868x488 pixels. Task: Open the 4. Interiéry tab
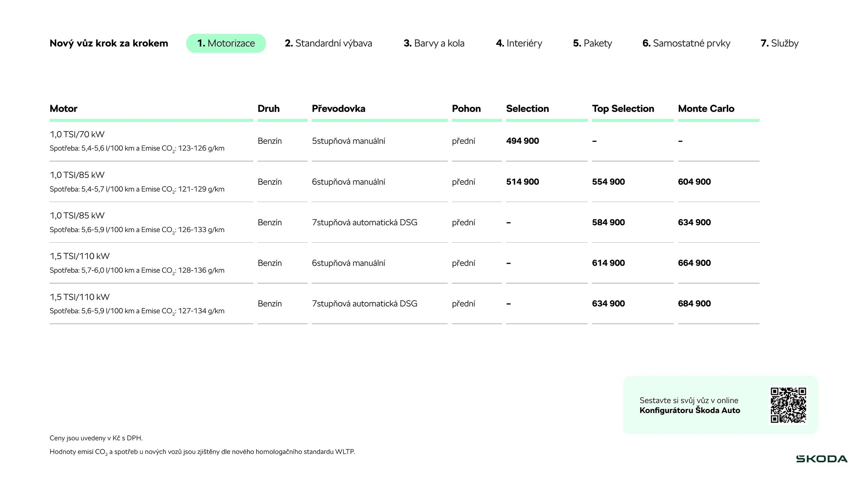click(x=519, y=43)
